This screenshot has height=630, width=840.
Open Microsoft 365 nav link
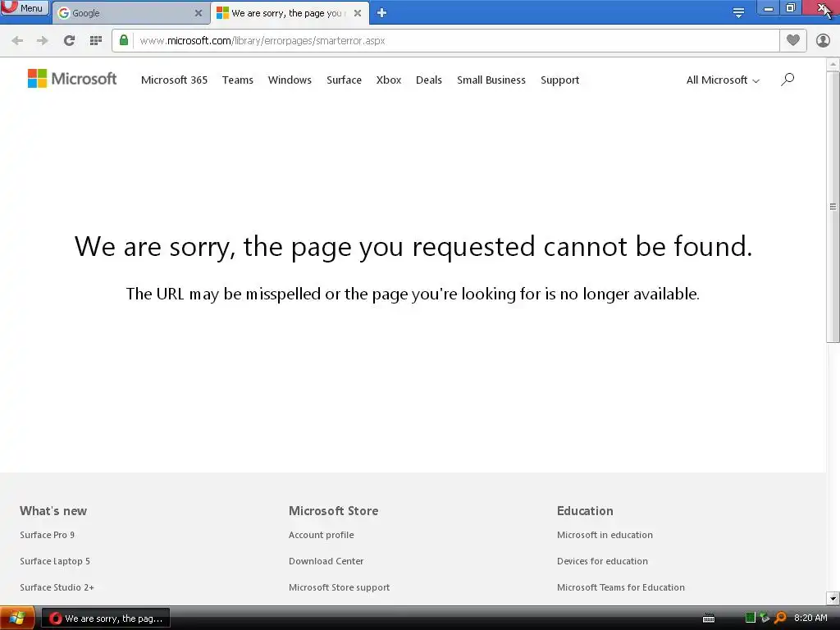174,80
